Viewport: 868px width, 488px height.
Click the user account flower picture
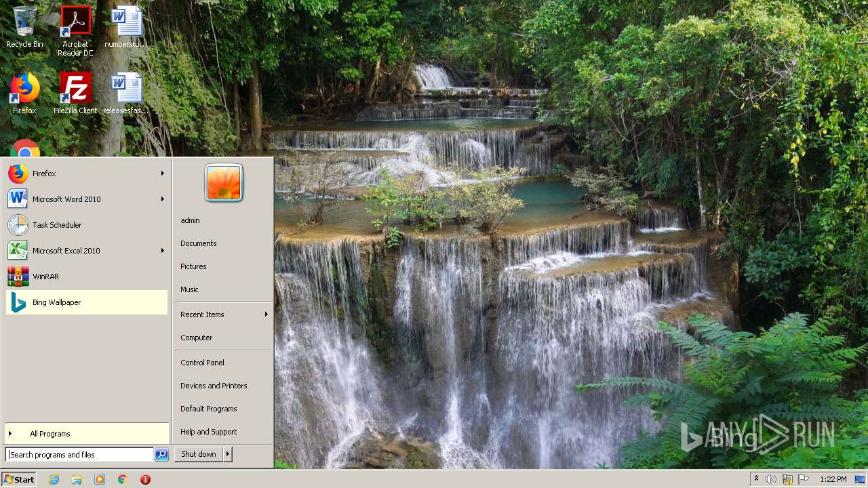(224, 183)
